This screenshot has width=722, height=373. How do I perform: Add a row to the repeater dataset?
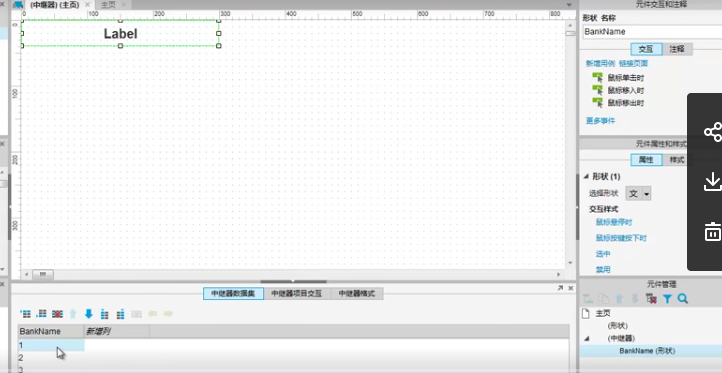tap(26, 314)
